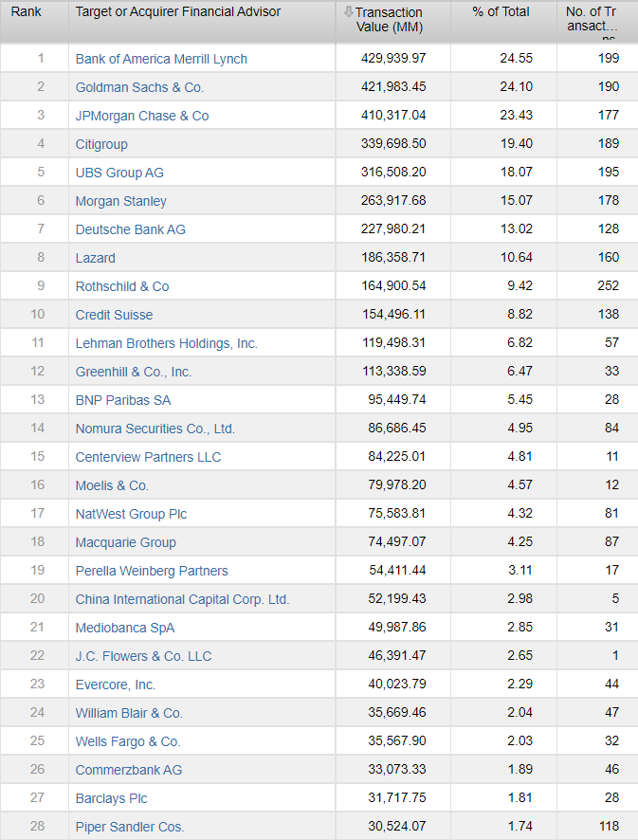Select Morgan Stanley in the table

pyautogui.click(x=120, y=201)
